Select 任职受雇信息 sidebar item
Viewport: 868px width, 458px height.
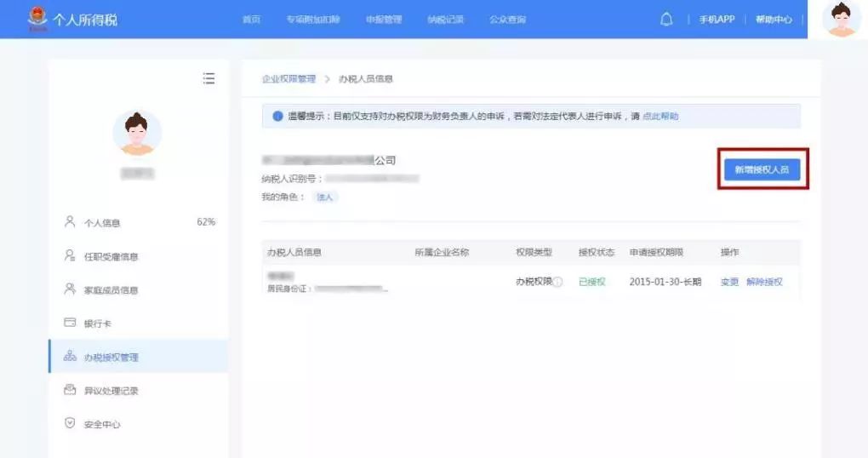point(111,256)
